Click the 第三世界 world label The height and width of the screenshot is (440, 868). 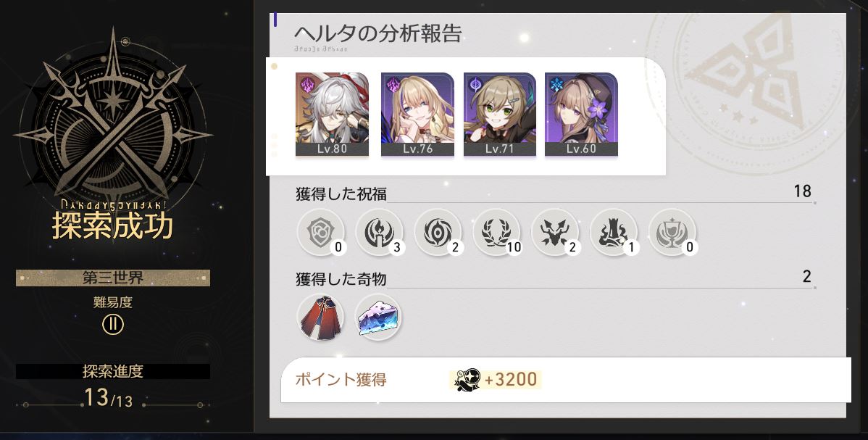[x=113, y=278]
